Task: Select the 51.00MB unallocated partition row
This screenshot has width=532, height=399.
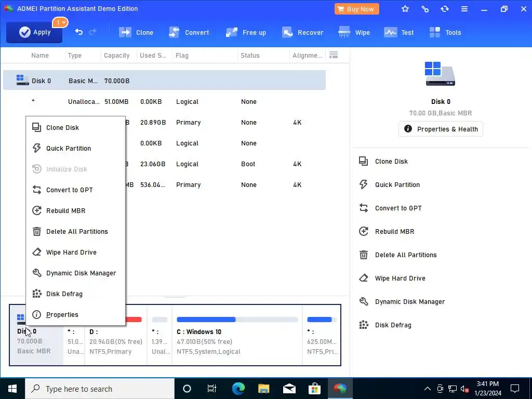Action: (164, 101)
